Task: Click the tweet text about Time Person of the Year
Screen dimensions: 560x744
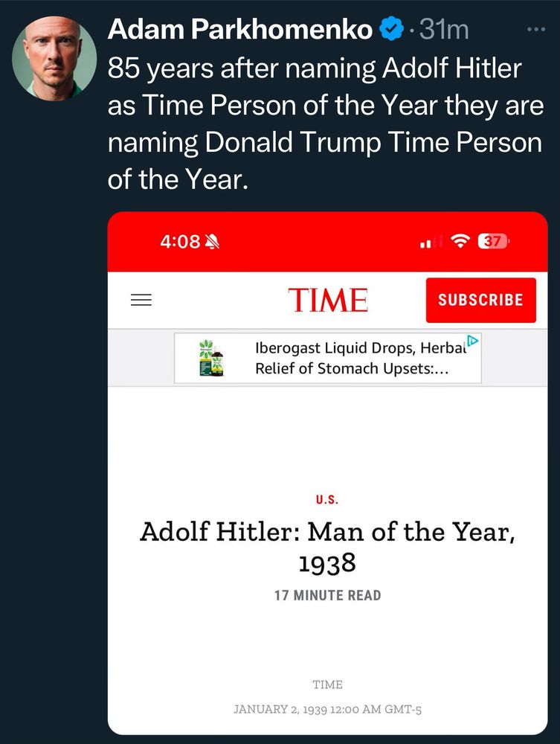Action: coord(325,124)
